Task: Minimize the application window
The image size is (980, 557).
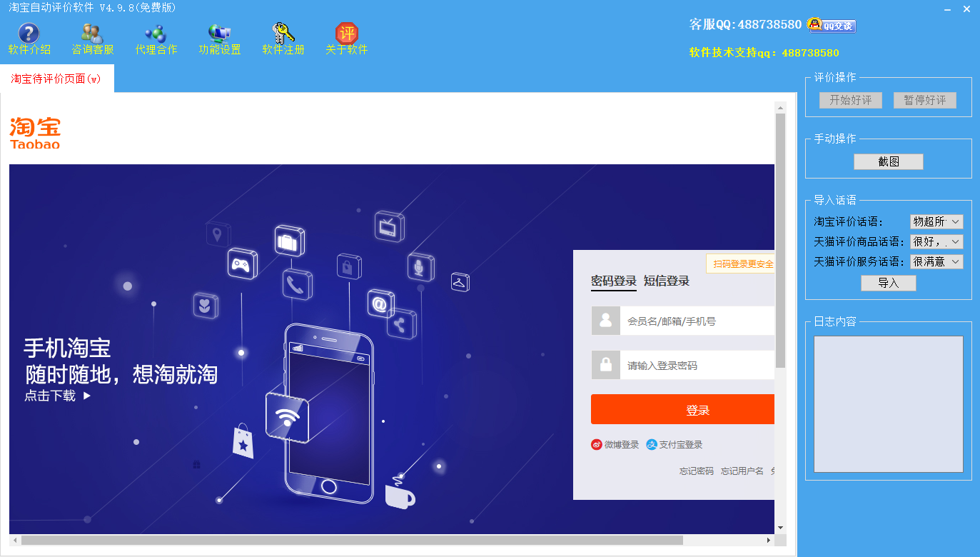Action: [x=947, y=9]
